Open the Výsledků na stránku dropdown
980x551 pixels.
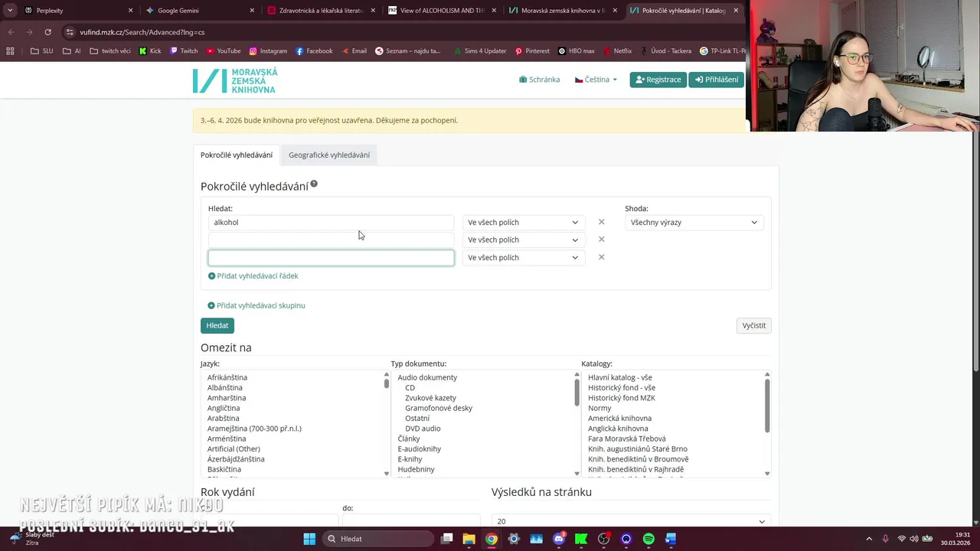coord(631,521)
